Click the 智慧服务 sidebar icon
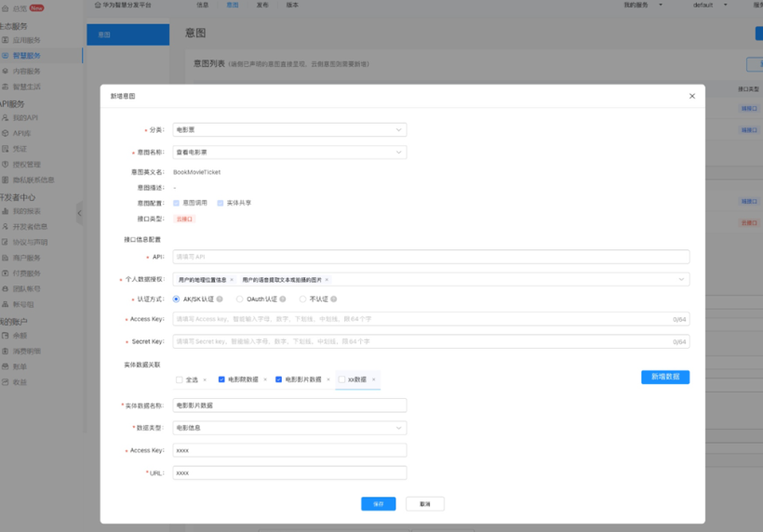763x532 pixels. [x=6, y=56]
